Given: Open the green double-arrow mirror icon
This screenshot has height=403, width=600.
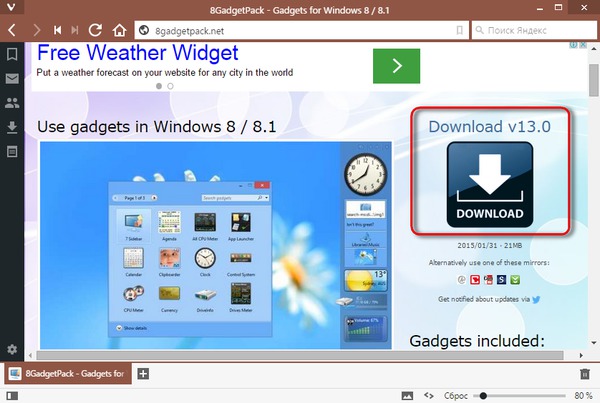Looking at the screenshot, I should pos(515,280).
